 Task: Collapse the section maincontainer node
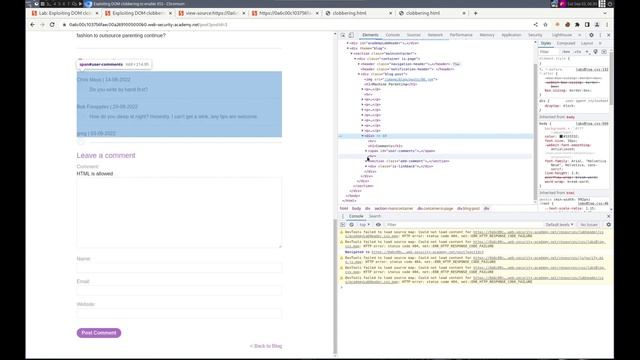click(x=351, y=53)
